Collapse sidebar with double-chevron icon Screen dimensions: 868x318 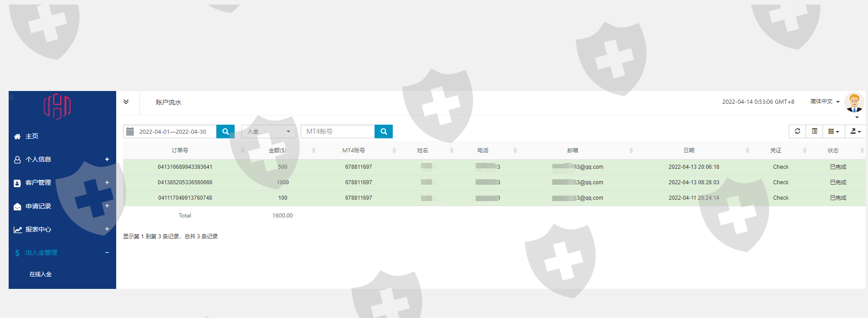126,102
